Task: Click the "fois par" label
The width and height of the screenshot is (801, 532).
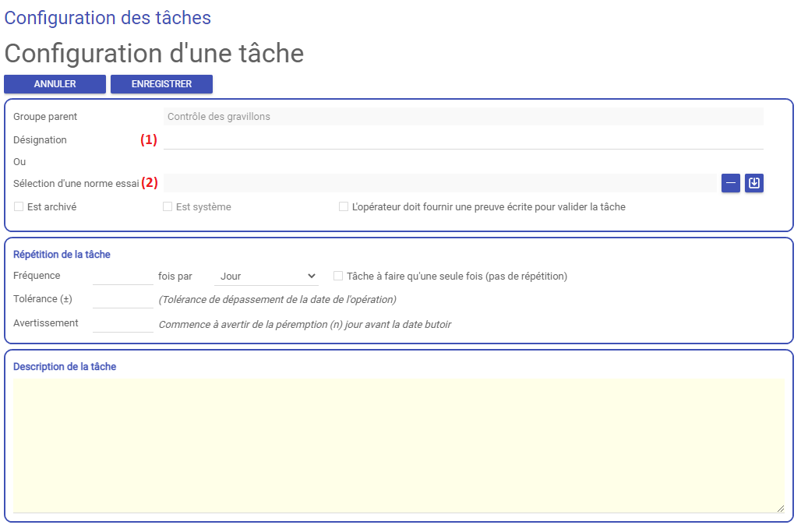Action: pyautogui.click(x=175, y=277)
